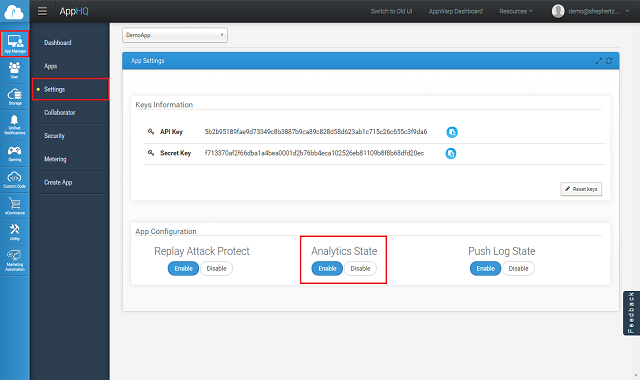640x380 pixels.
Task: Open Collaborator in side menu
Action: (x=60, y=113)
